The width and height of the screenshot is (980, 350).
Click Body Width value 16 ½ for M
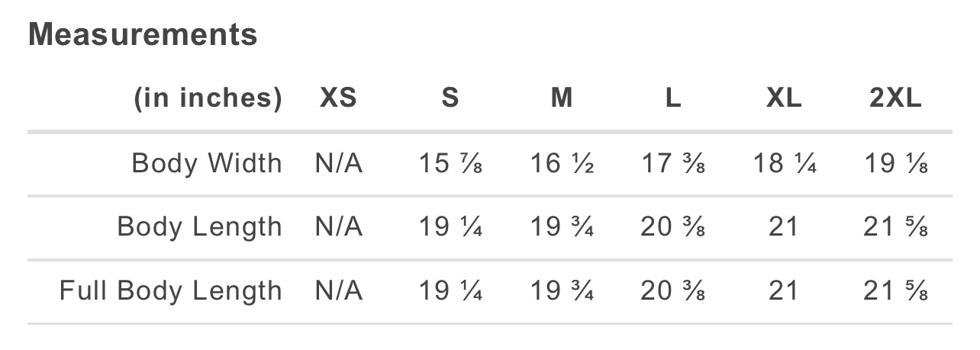click(x=562, y=163)
